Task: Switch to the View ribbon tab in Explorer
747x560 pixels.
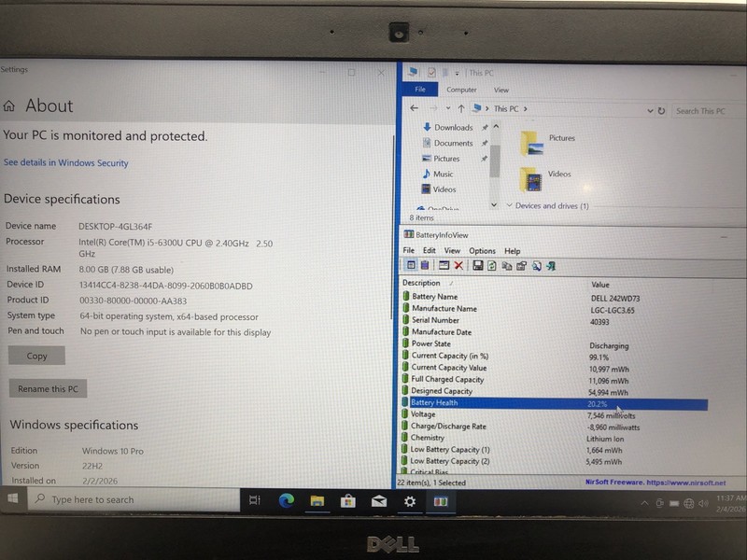Action: 501,90
